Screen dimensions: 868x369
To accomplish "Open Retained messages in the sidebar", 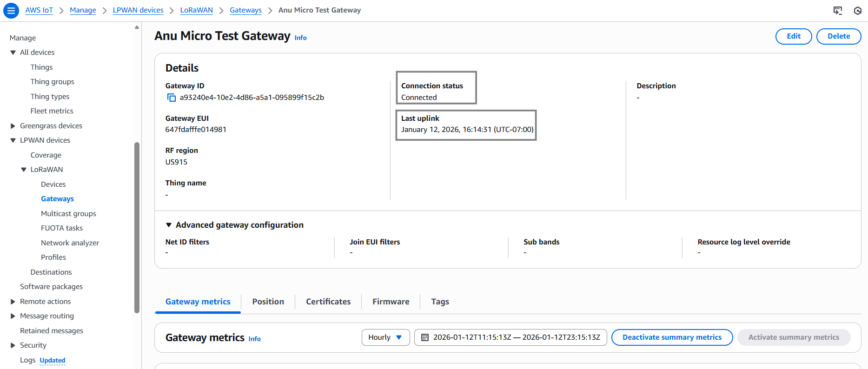I will click(52, 331).
